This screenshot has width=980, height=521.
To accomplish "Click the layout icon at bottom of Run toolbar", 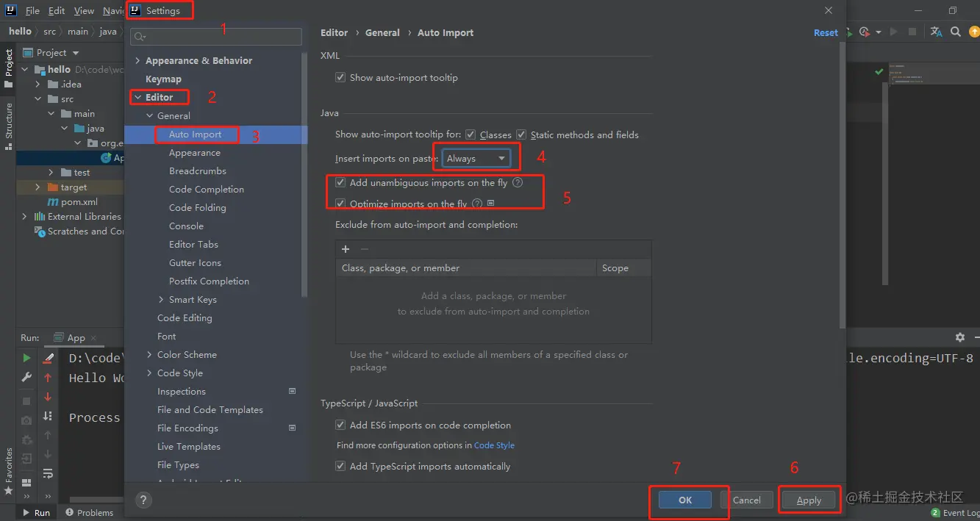I will click(x=26, y=483).
